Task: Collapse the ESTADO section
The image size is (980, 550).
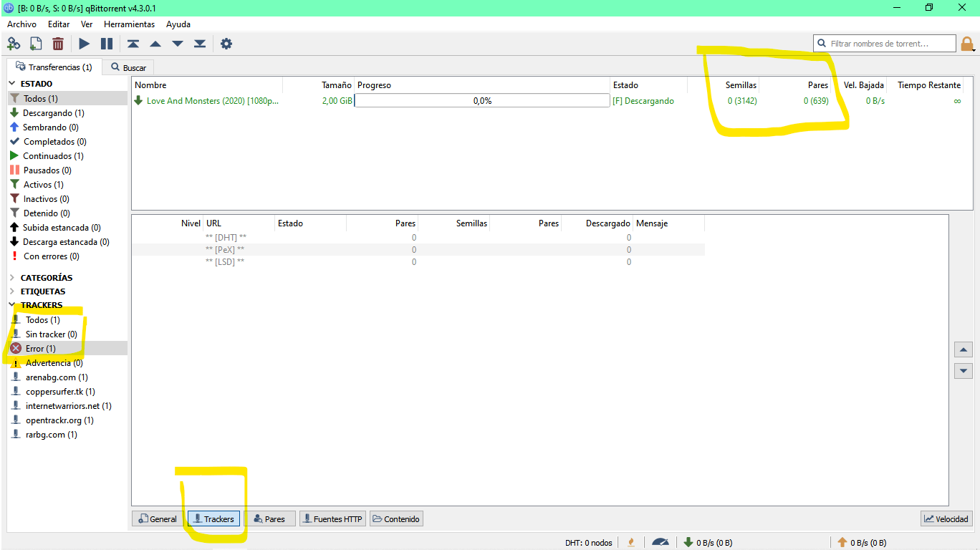Action: 11,84
